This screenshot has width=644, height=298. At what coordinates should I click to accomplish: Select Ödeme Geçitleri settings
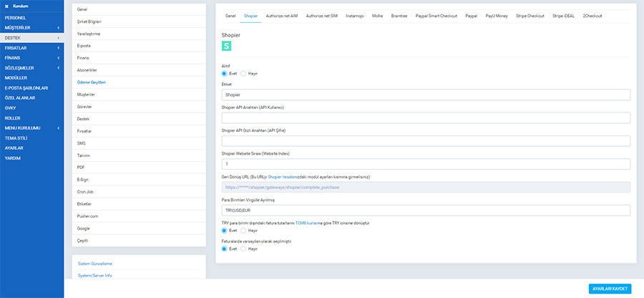click(x=139, y=82)
